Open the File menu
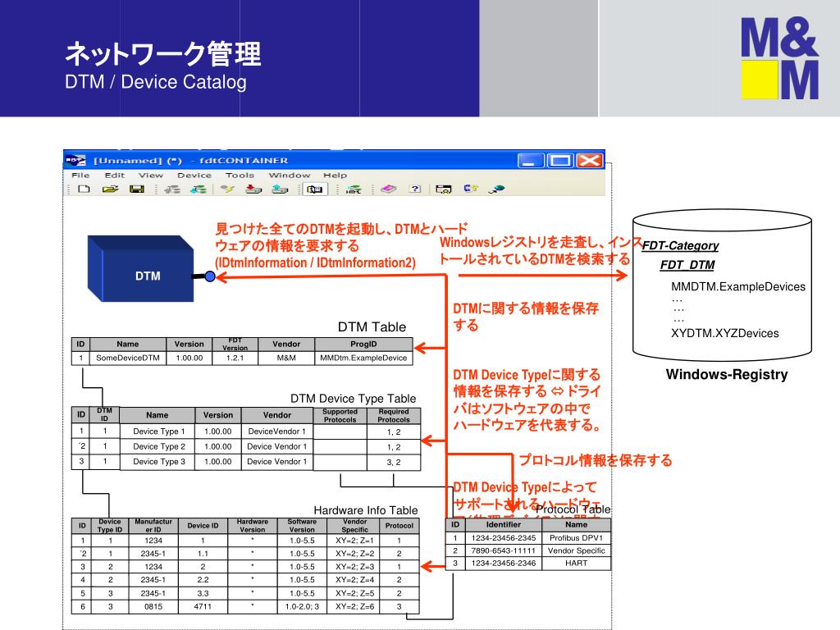 point(80,175)
